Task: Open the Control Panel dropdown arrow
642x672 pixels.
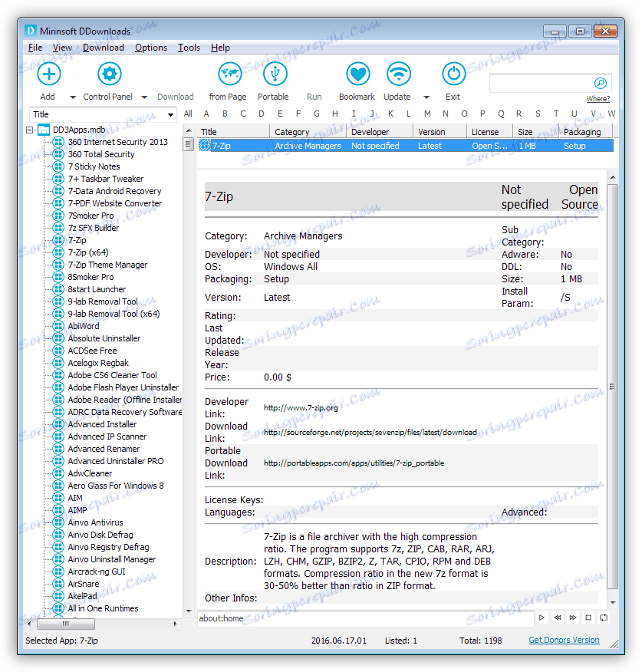Action: point(144,97)
